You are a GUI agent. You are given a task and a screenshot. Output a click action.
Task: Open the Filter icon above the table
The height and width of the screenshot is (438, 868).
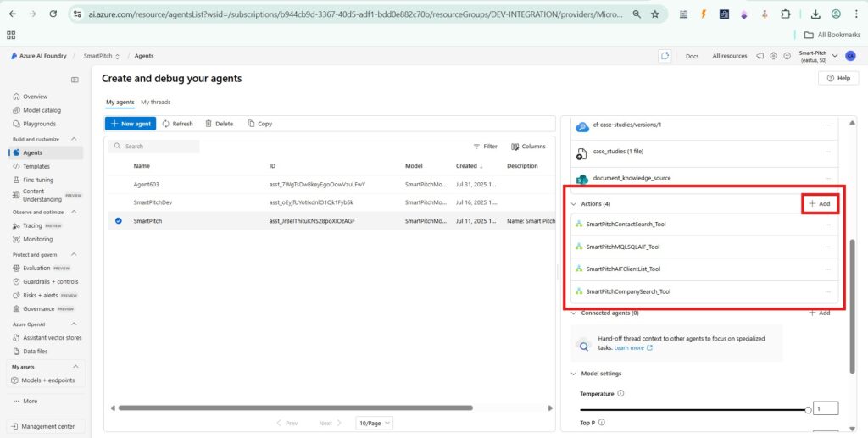tap(476, 147)
